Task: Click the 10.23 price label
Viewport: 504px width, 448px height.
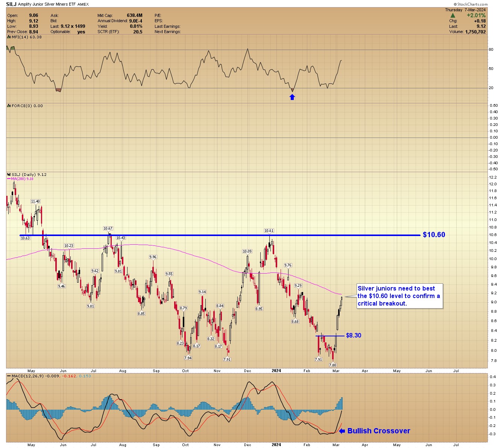Action: (x=69, y=246)
